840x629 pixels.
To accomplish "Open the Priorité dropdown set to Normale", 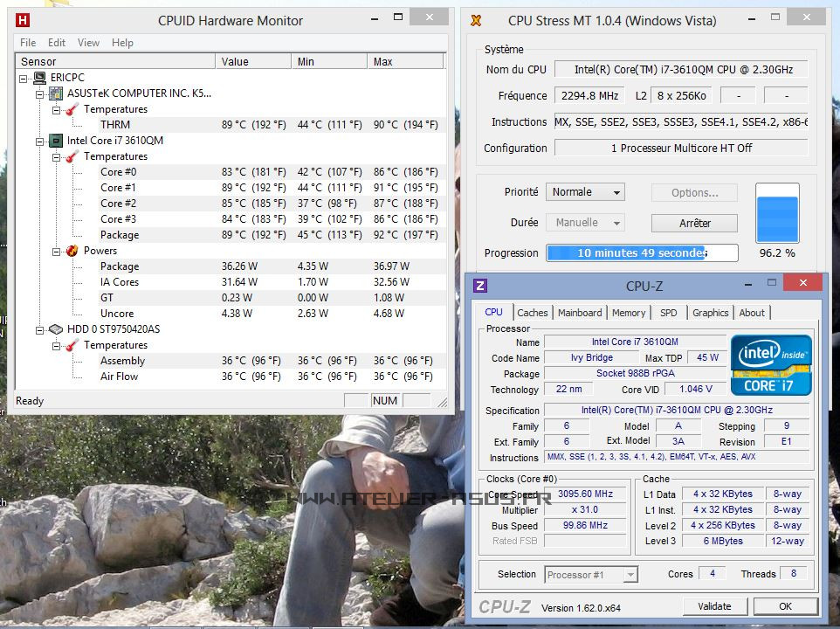I will 585,191.
